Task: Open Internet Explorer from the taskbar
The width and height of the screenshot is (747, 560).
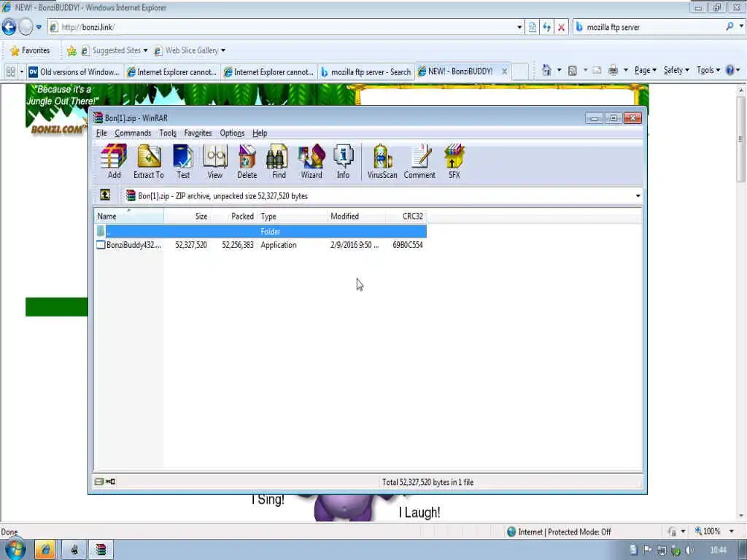Action: (x=45, y=550)
